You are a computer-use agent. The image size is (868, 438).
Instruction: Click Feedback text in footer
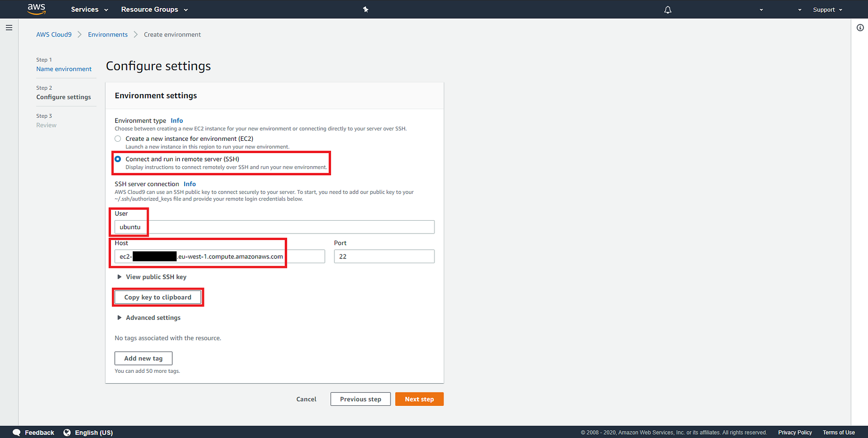[x=40, y=432]
